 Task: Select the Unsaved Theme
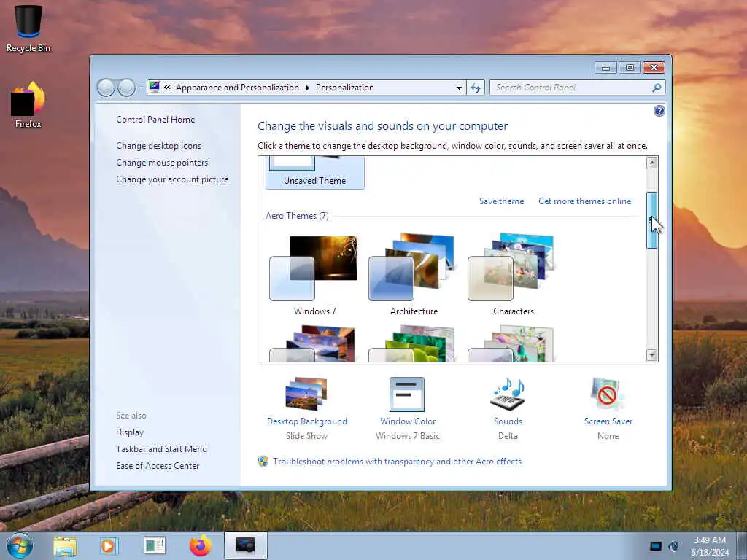click(315, 172)
